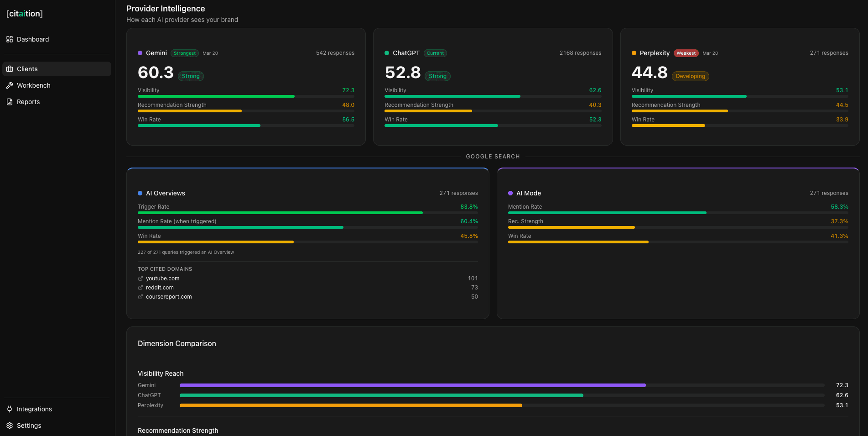Viewport: 868px width, 436px height.
Task: Click the Perplexity Visibility Reach comparison bar
Action: tap(502, 405)
